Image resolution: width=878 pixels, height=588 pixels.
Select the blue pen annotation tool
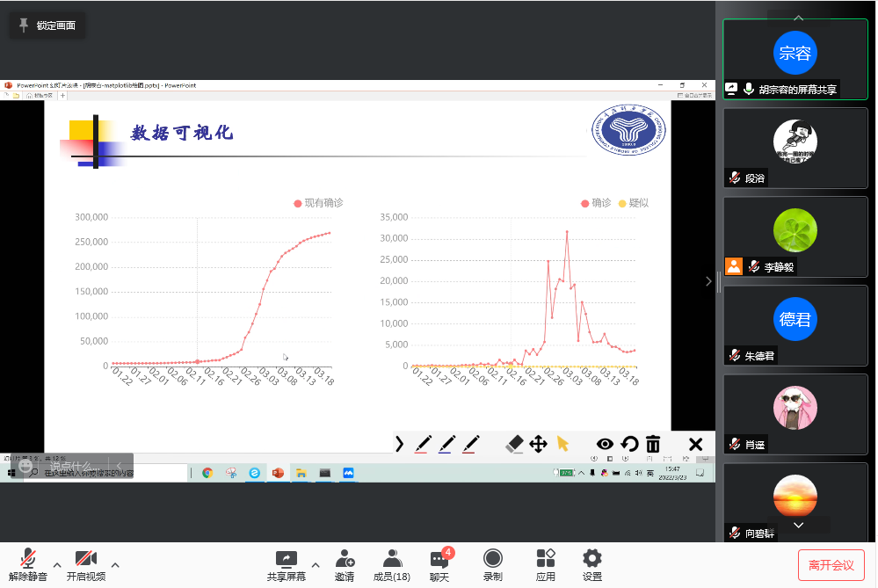[447, 444]
